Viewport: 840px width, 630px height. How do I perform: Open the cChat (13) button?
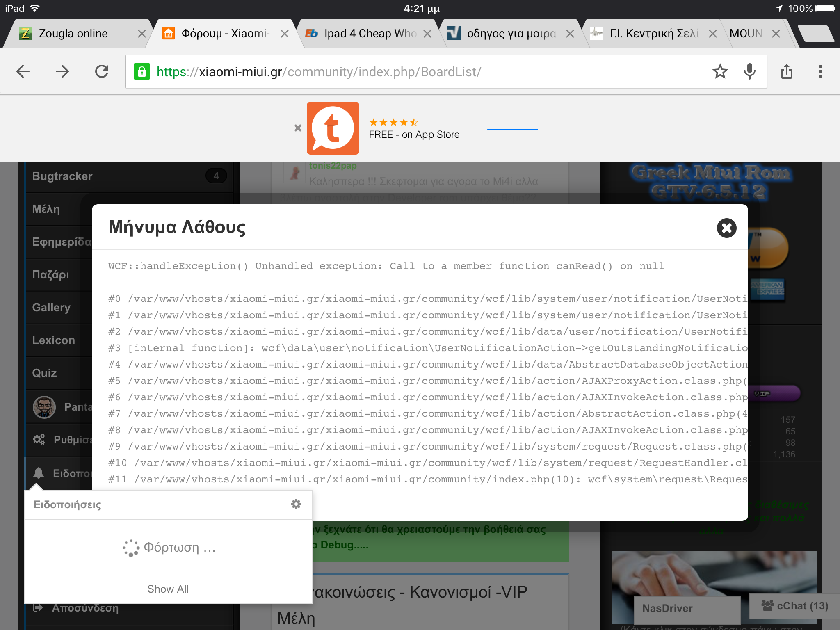[794, 606]
